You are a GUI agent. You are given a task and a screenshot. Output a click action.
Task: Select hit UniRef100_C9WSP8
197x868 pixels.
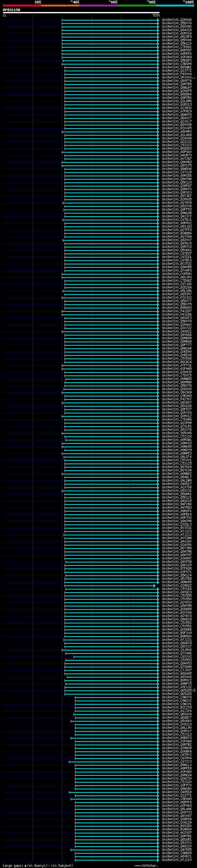click(x=177, y=64)
